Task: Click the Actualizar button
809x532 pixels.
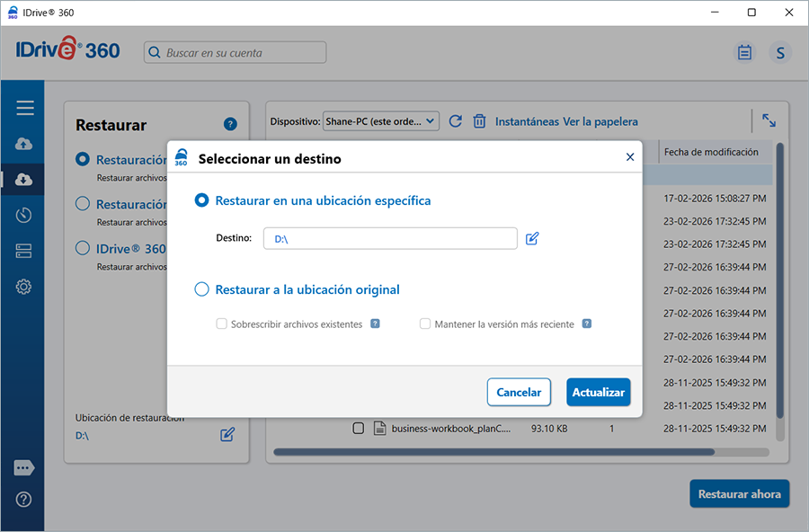Action: point(598,392)
